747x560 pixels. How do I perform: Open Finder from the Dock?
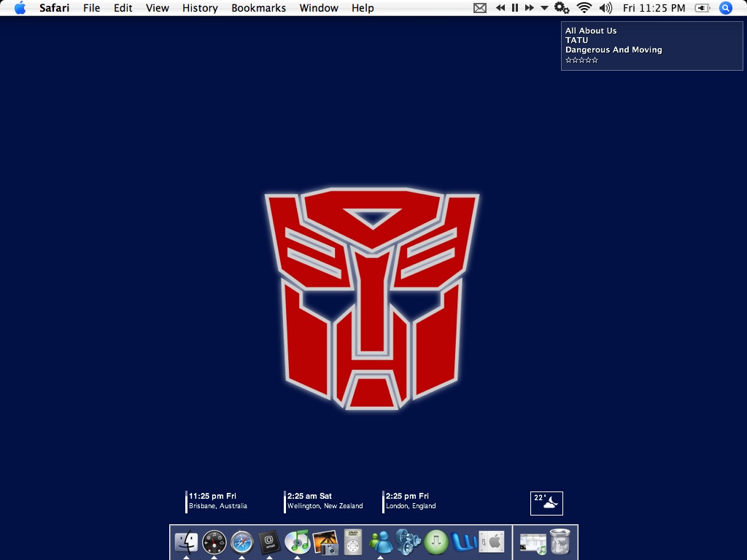click(x=187, y=542)
